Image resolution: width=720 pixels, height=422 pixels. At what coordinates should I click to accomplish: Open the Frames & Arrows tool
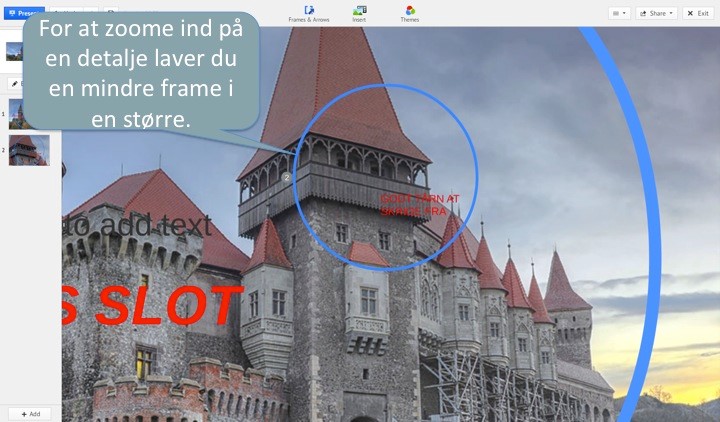(x=309, y=14)
